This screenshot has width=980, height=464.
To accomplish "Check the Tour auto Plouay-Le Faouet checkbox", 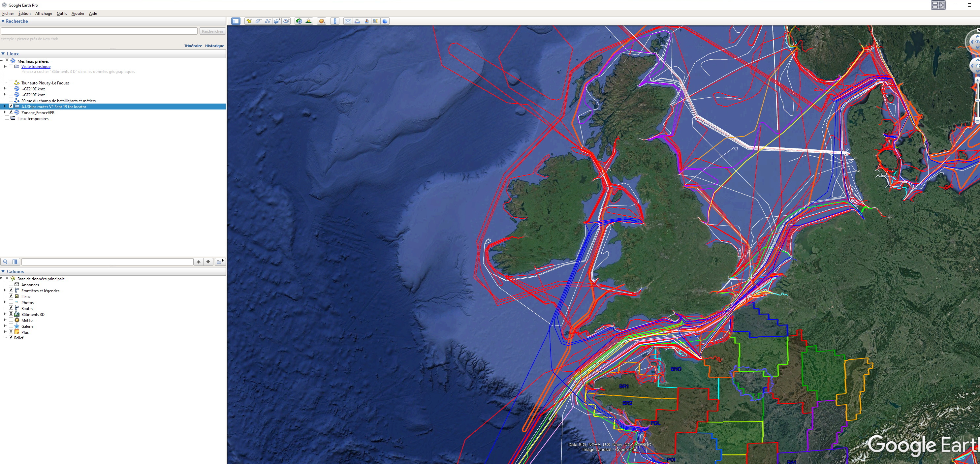I will click(x=11, y=82).
